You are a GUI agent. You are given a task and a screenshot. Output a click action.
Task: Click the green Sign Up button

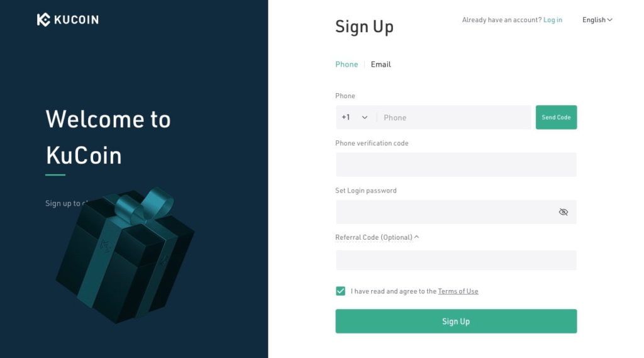pyautogui.click(x=456, y=321)
